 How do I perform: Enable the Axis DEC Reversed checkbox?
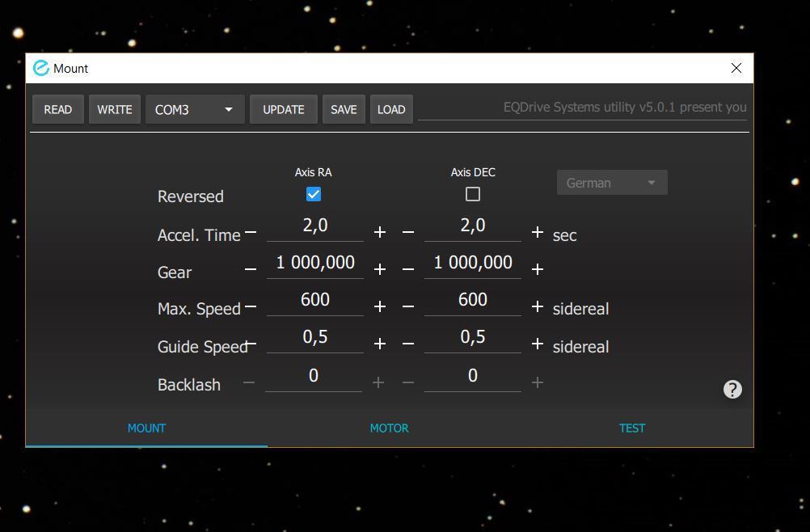point(473,194)
